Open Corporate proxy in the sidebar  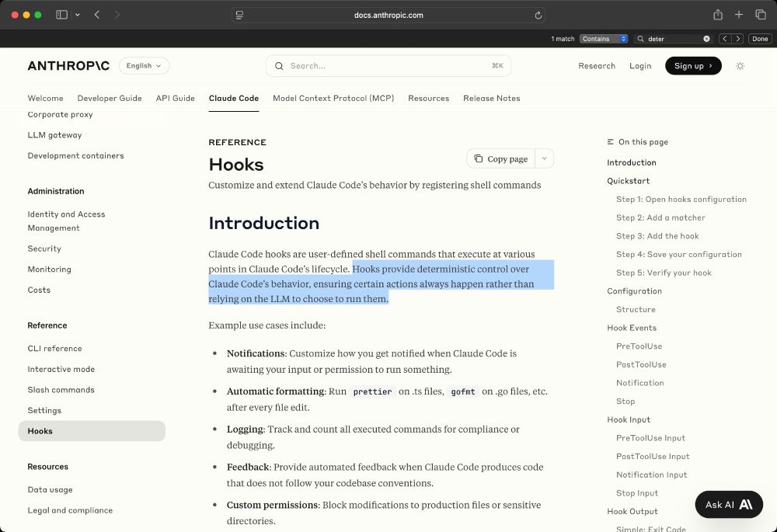point(61,114)
